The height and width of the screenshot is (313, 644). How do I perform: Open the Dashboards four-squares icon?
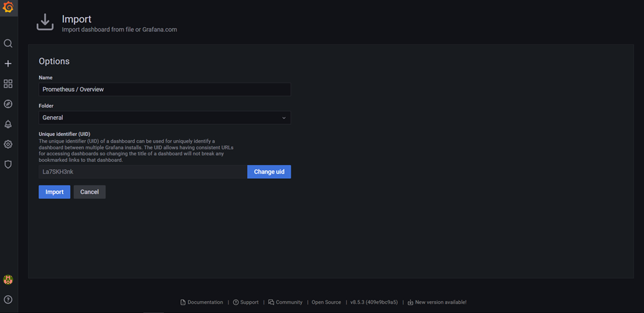(8, 84)
